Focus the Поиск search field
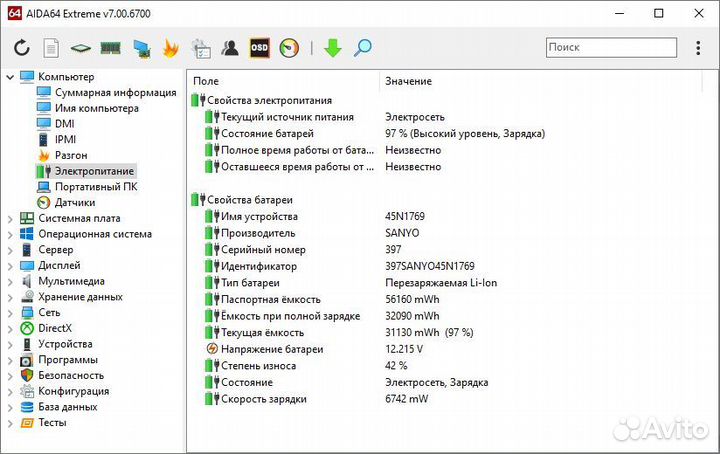 611,47
